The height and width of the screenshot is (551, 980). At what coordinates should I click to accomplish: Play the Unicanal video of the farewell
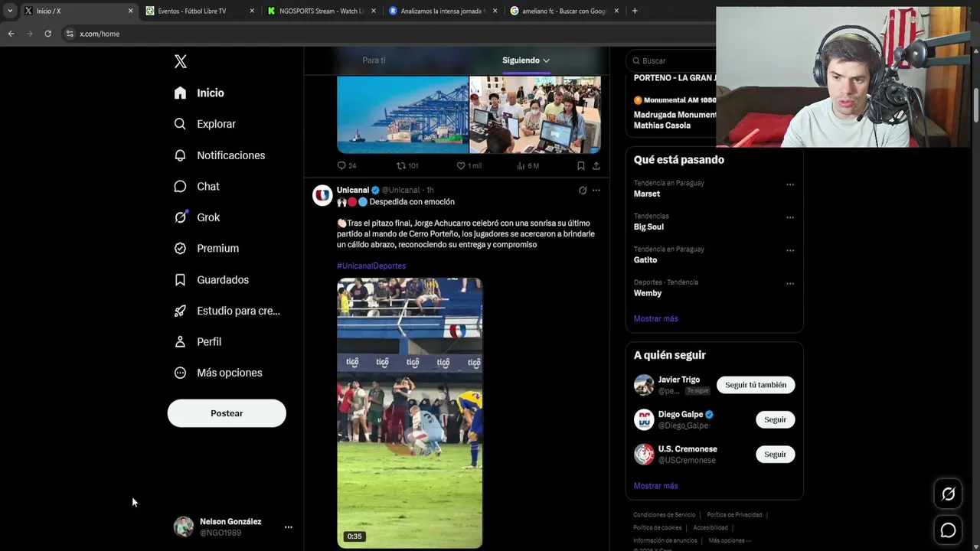click(x=410, y=412)
